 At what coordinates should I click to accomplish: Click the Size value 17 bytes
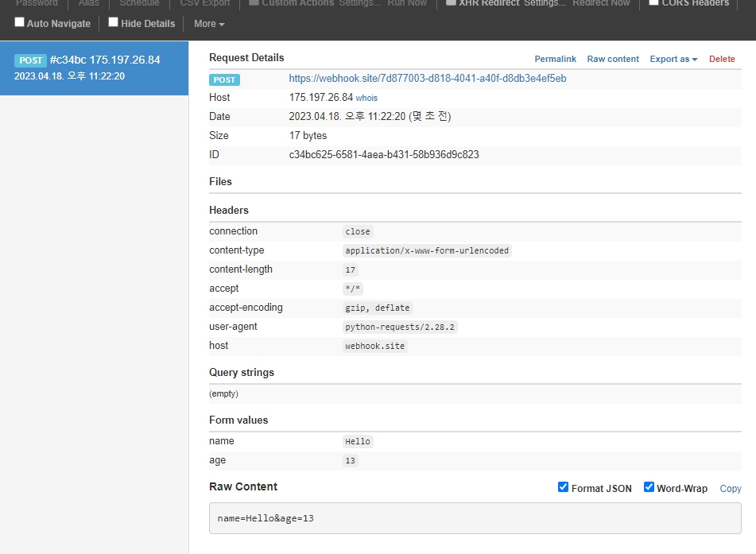308,135
